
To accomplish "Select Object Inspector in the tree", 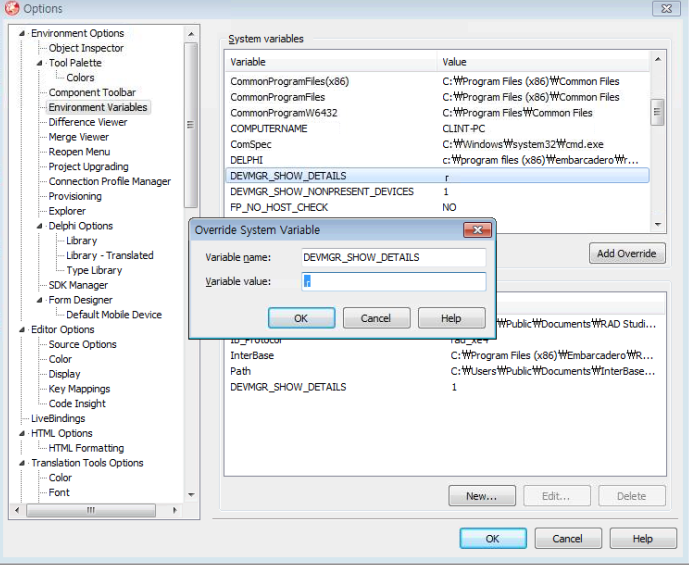I will pyautogui.click(x=86, y=48).
